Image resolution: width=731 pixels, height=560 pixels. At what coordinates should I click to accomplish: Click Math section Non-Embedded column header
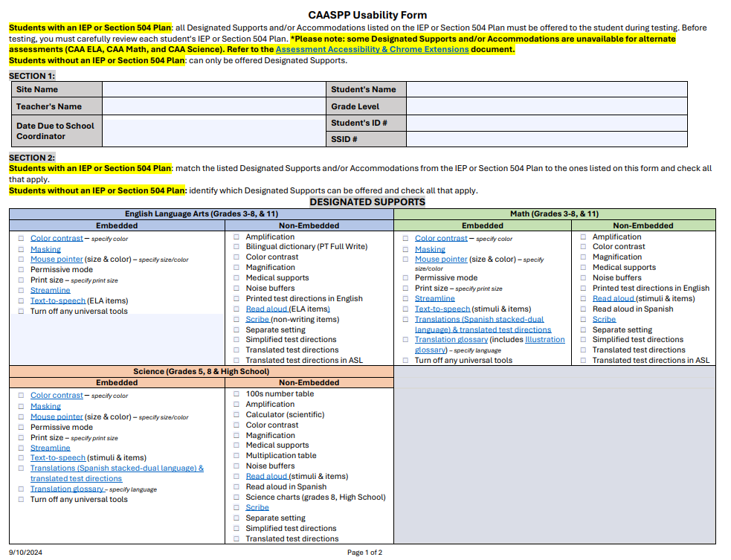tap(643, 225)
